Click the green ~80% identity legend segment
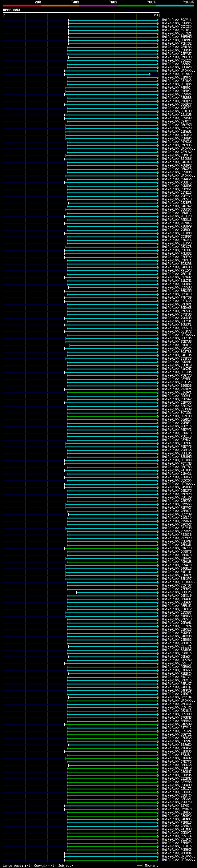 click(137, 6)
